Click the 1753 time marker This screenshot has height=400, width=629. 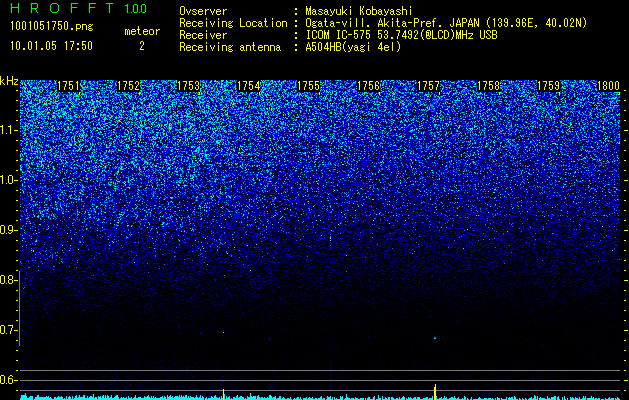click(188, 86)
